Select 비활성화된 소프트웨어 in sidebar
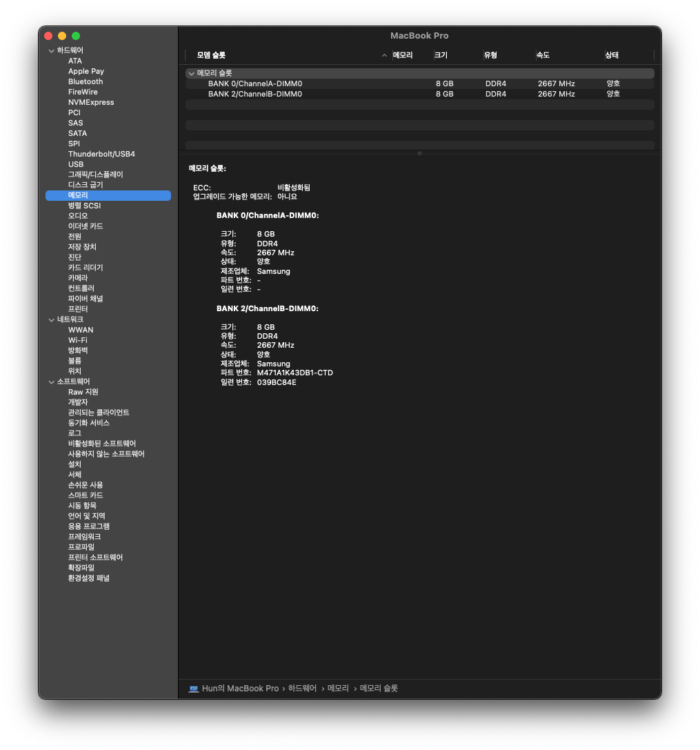Image resolution: width=700 pixels, height=750 pixels. click(102, 444)
